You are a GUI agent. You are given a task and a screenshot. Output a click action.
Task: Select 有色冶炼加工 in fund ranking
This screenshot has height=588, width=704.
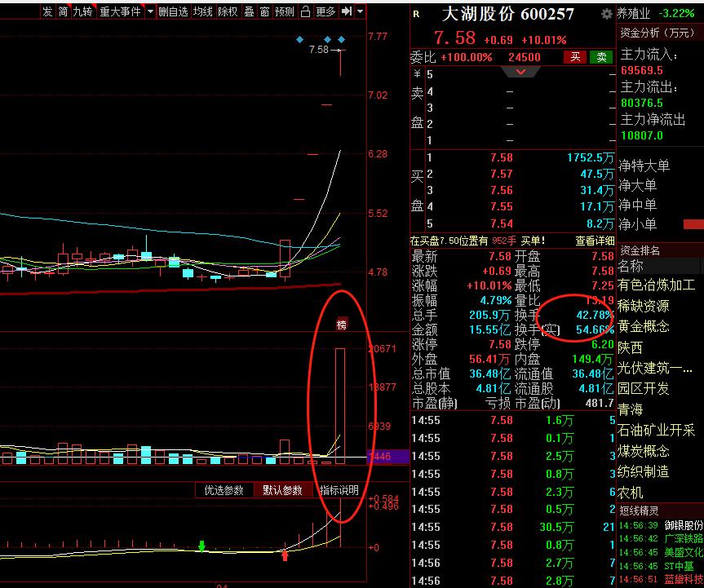point(656,285)
